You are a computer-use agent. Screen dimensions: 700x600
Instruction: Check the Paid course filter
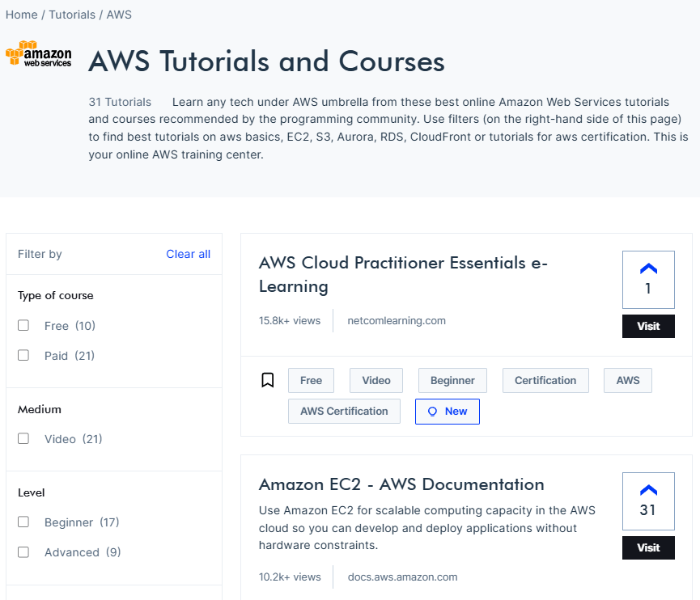click(23, 355)
